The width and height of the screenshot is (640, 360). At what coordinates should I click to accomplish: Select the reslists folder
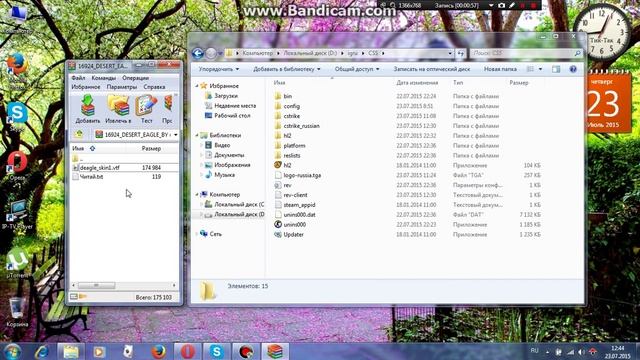[x=287, y=156]
